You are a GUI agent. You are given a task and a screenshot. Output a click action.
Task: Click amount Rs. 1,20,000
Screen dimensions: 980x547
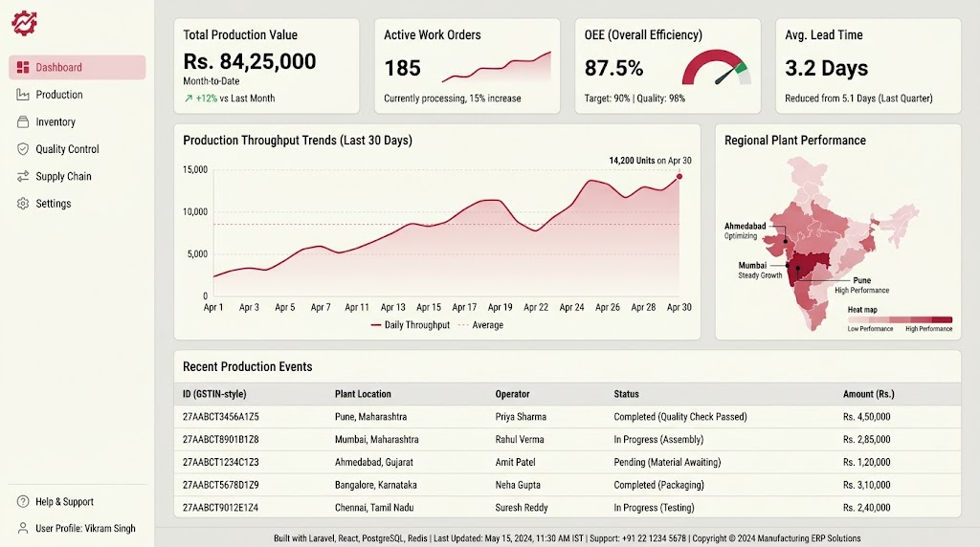[866, 463]
